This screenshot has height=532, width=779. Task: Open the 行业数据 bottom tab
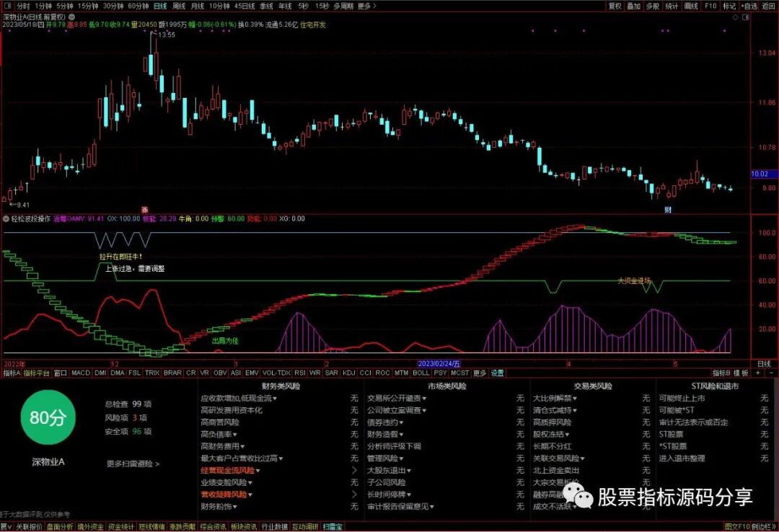[275, 526]
